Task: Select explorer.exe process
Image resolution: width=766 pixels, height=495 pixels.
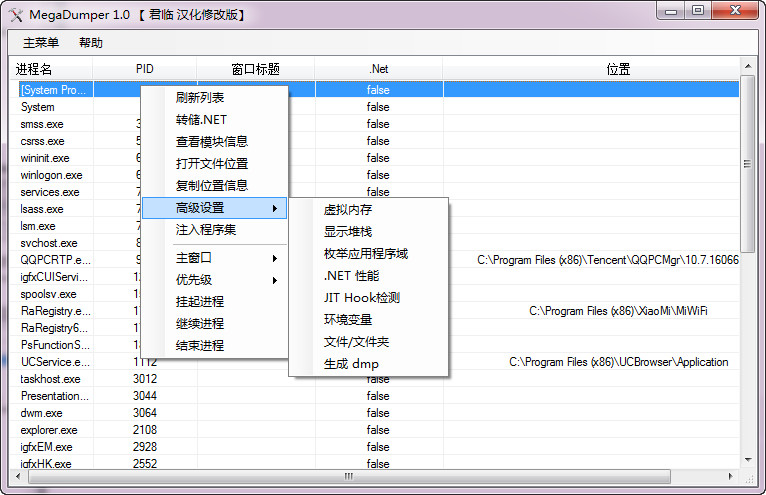Action: point(49,430)
